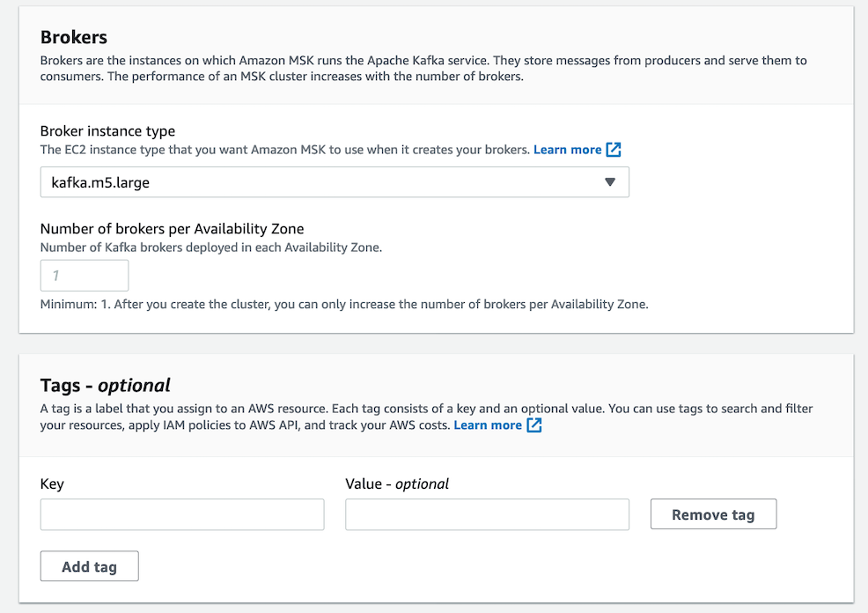This screenshot has width=868, height=613.
Task: Click the dropdown arrow beside kafka.m5.large
Action: 609,182
